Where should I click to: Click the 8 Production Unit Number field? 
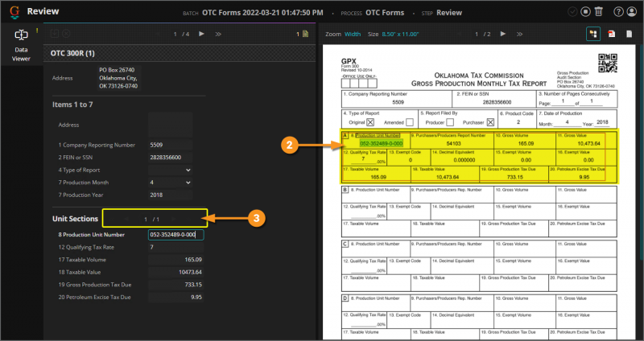175,235
